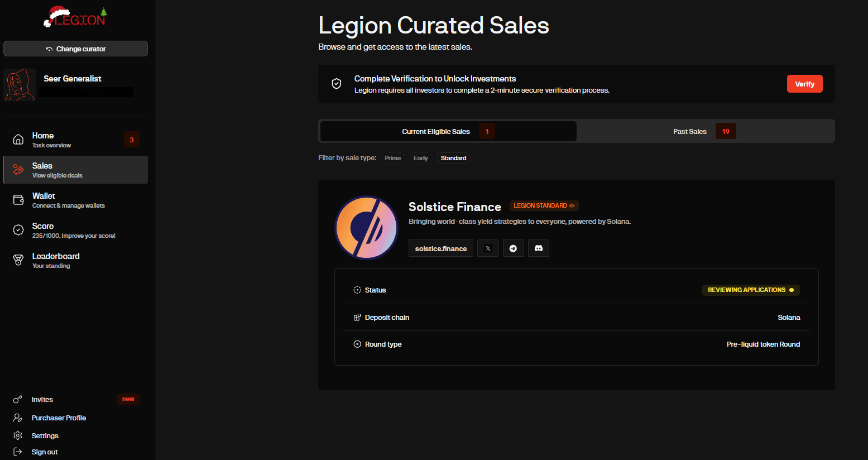Screen dimensions: 868x460
Task: Click the Verify button
Action: (x=804, y=83)
